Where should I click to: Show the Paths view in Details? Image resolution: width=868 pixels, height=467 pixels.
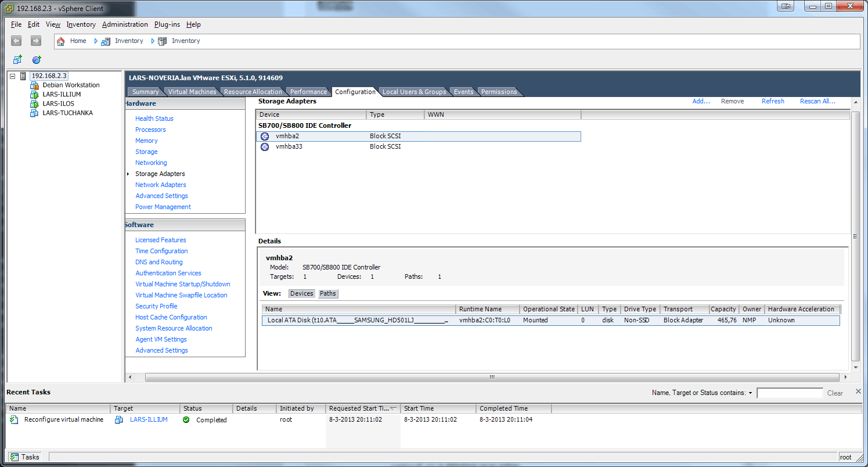click(x=328, y=293)
